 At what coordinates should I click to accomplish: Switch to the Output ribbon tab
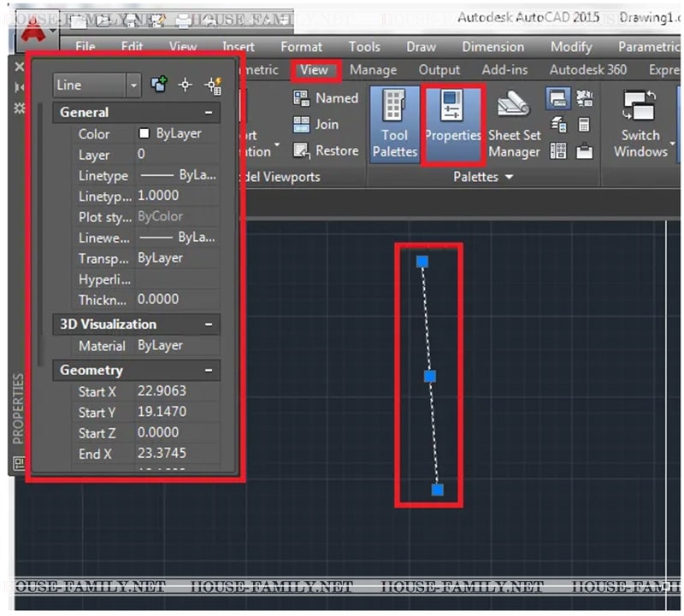[x=439, y=70]
